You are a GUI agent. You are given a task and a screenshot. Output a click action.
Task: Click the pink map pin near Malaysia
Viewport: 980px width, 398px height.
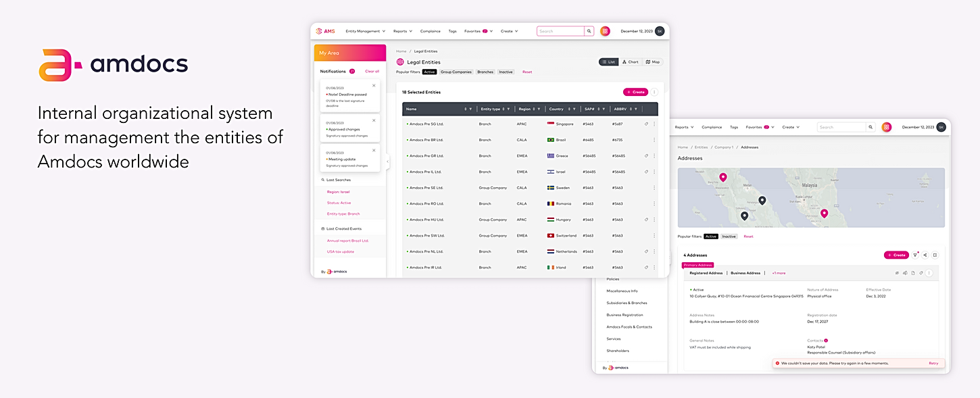point(824,214)
